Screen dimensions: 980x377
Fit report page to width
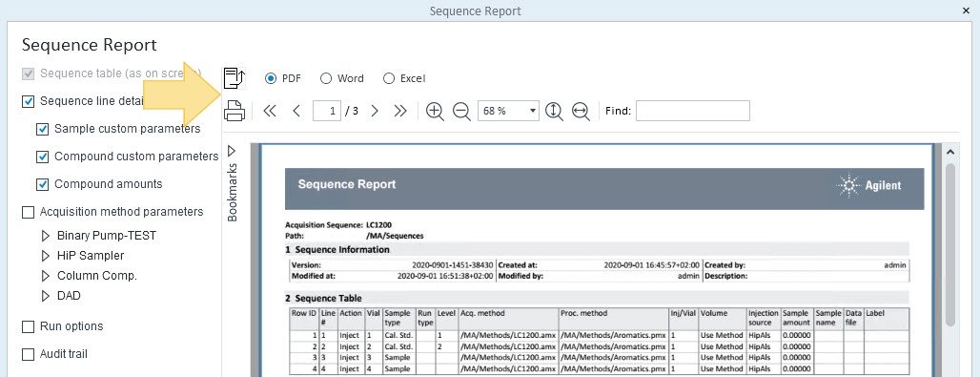pos(581,112)
